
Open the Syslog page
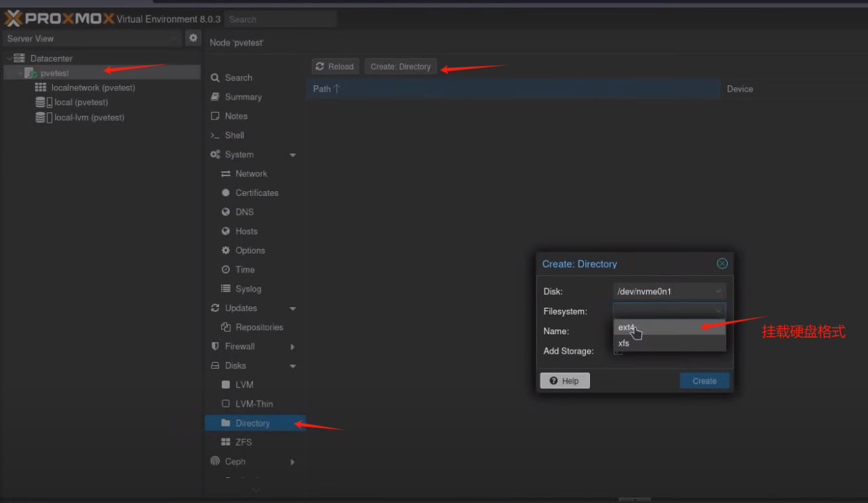[x=248, y=289]
